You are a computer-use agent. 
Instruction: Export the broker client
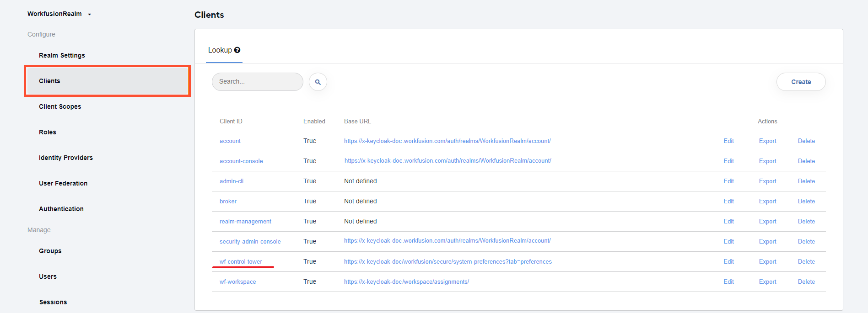tap(767, 202)
